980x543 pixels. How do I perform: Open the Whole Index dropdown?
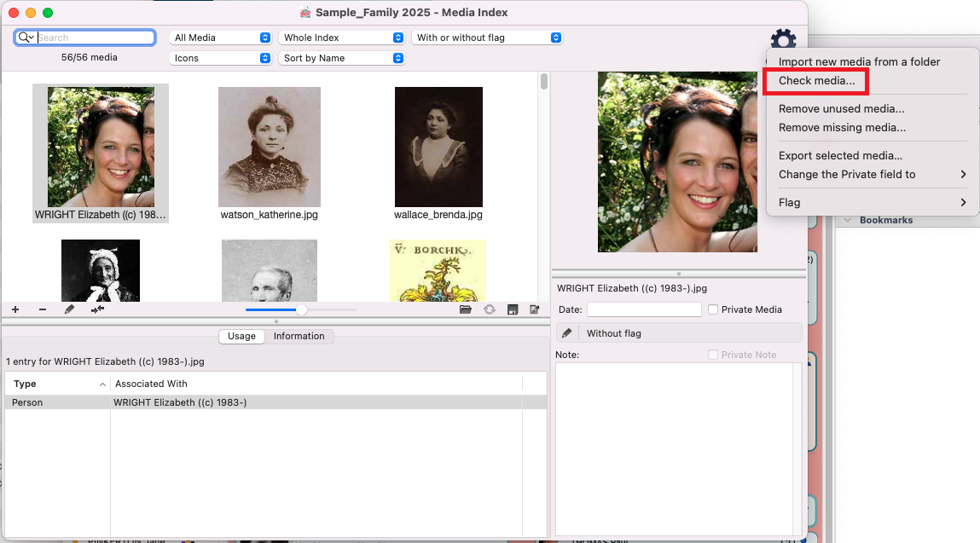(x=342, y=38)
